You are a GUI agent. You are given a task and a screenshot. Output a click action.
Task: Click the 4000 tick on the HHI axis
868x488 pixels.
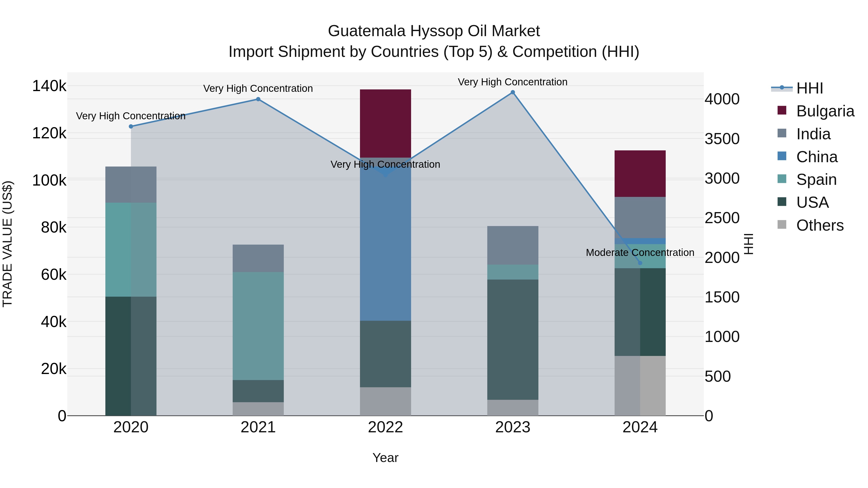click(x=722, y=99)
